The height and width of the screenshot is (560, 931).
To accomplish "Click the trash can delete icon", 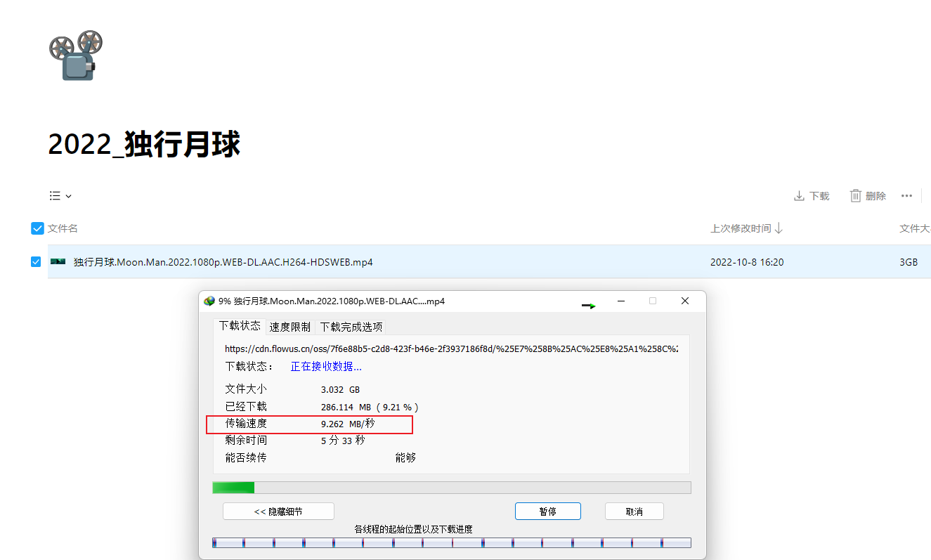I will [x=856, y=196].
